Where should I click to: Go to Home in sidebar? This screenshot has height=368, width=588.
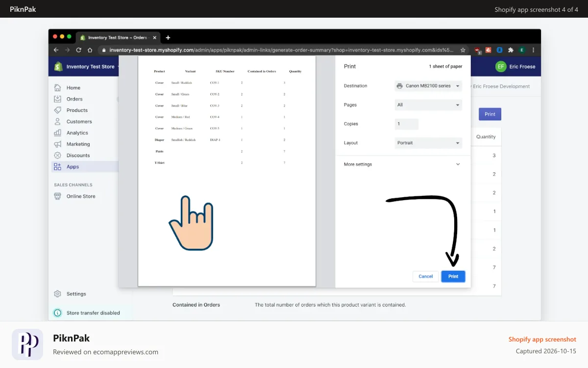pos(73,88)
